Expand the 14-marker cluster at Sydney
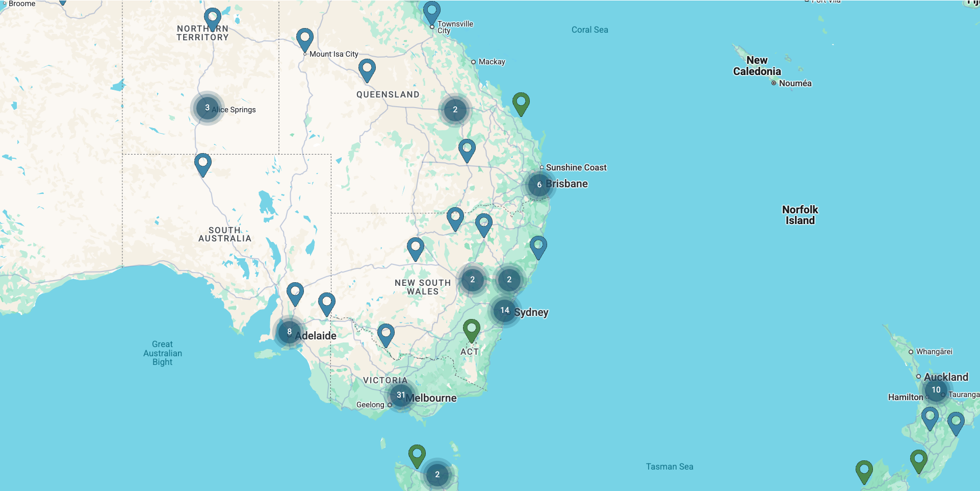980x491 pixels. (504, 310)
